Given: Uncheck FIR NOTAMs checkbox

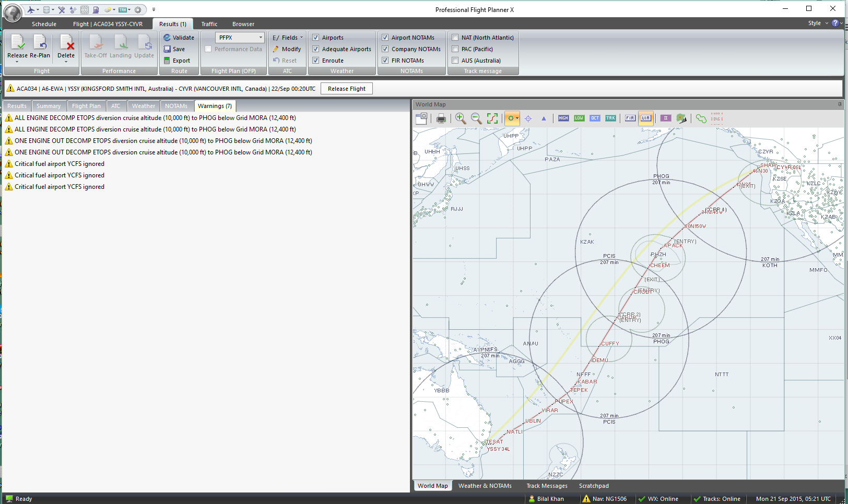Looking at the screenshot, I should [x=385, y=61].
